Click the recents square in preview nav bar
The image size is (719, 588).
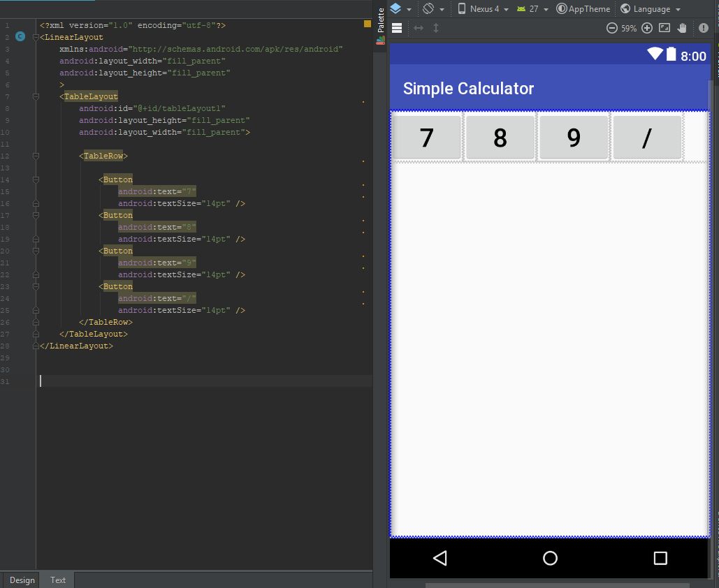[x=660, y=558]
